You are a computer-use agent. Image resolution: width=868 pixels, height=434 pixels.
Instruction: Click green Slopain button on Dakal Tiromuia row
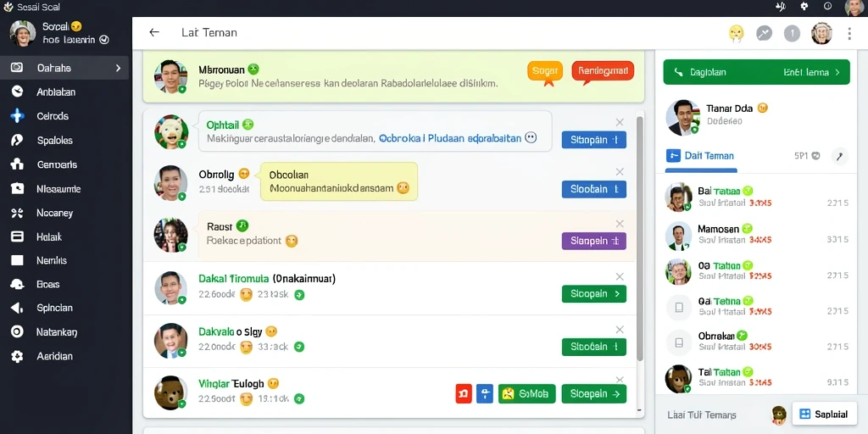[x=594, y=294]
